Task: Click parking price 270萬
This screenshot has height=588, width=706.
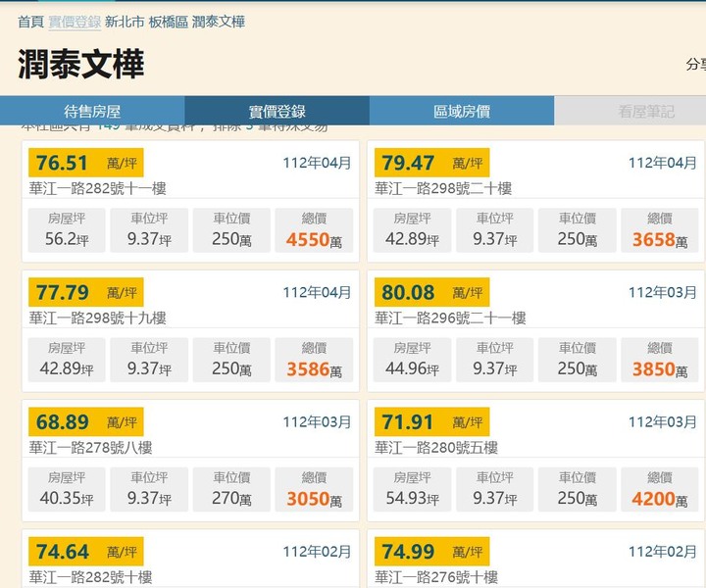Action: coord(231,498)
